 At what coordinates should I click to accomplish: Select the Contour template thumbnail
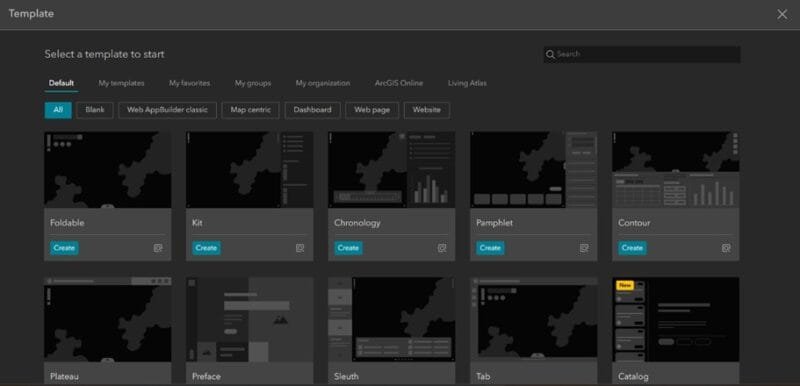click(676, 170)
